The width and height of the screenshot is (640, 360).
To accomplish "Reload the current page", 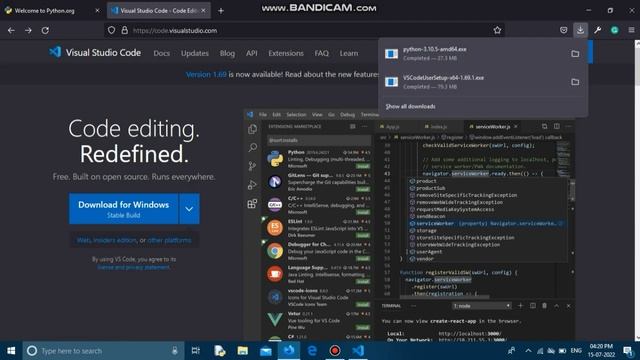I will 45,30.
